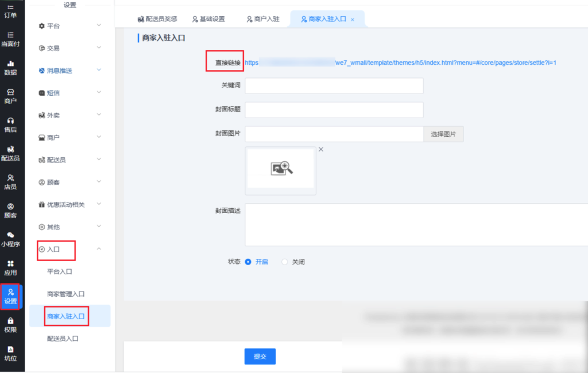Select the 开启 status radio button
The height and width of the screenshot is (373, 588).
pyautogui.click(x=248, y=262)
